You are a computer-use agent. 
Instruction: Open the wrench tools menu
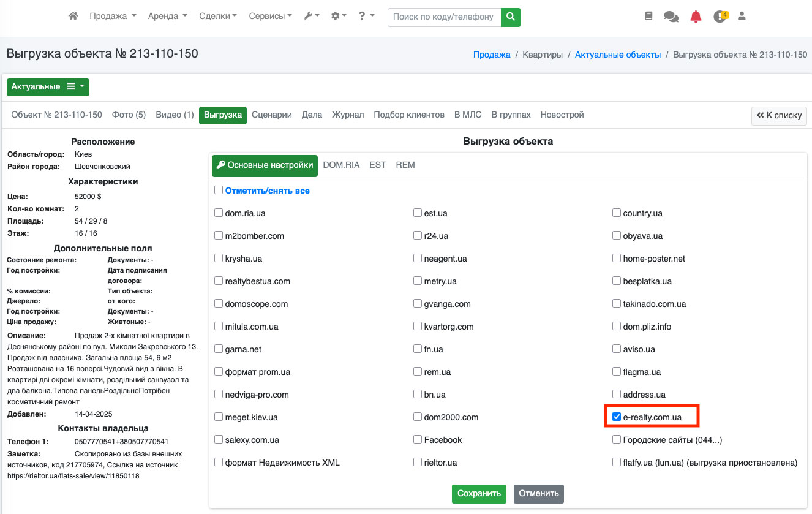click(311, 17)
